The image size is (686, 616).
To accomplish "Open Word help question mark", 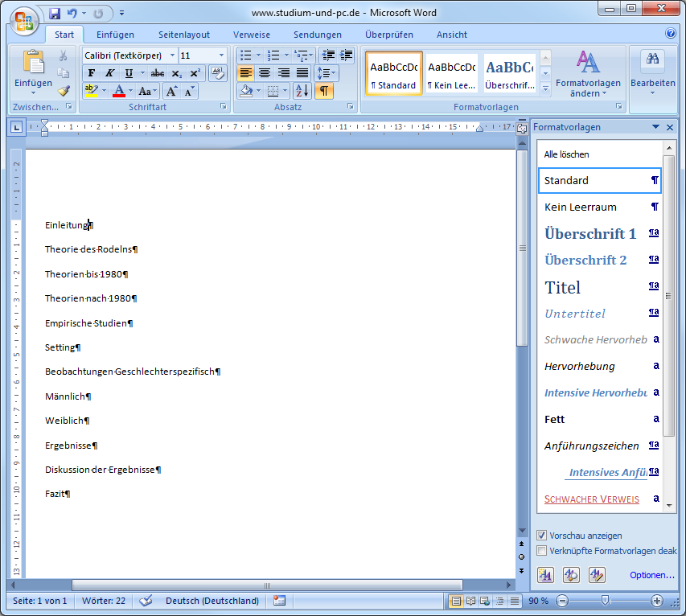I will click(x=670, y=33).
